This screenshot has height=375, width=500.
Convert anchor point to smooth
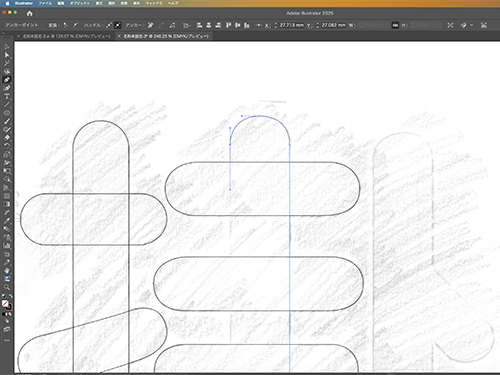tap(76, 25)
